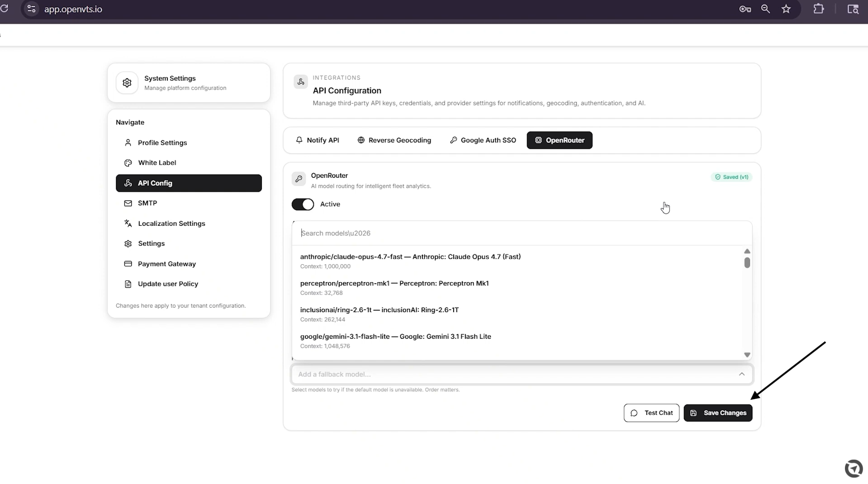Open SMTP settings in the sidebar
Image resolution: width=868 pixels, height=484 pixels.
189,203
